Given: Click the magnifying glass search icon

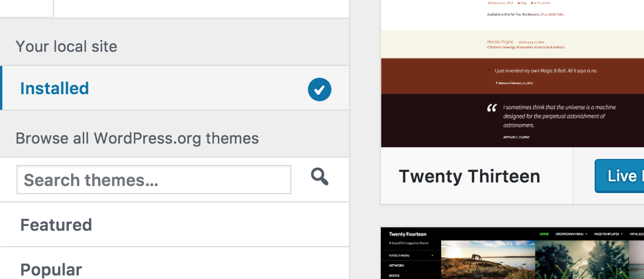Looking at the screenshot, I should [x=320, y=177].
